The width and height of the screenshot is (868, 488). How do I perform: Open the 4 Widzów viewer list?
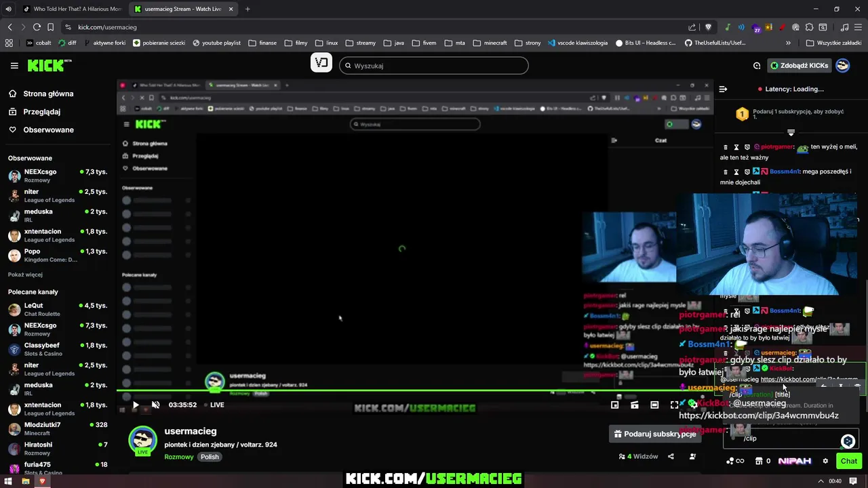coord(639,457)
